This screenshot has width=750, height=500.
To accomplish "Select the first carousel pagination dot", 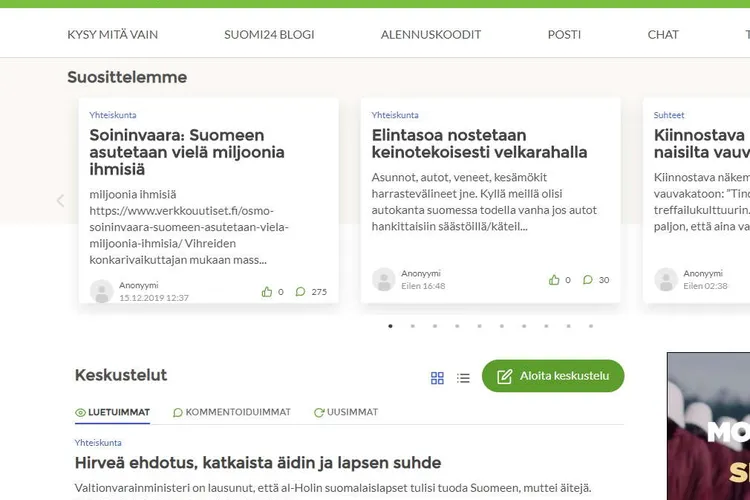I will [390, 326].
